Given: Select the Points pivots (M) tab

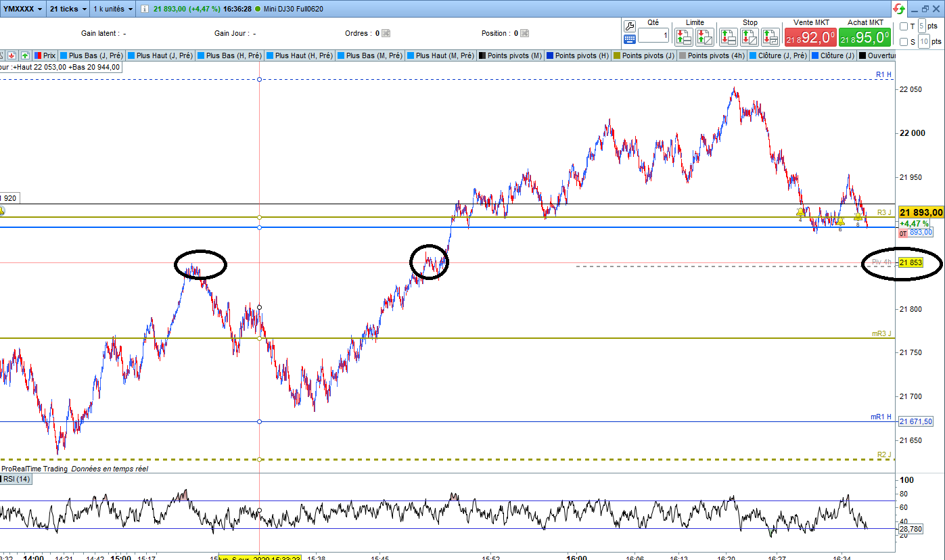Looking at the screenshot, I should pyautogui.click(x=510, y=55).
